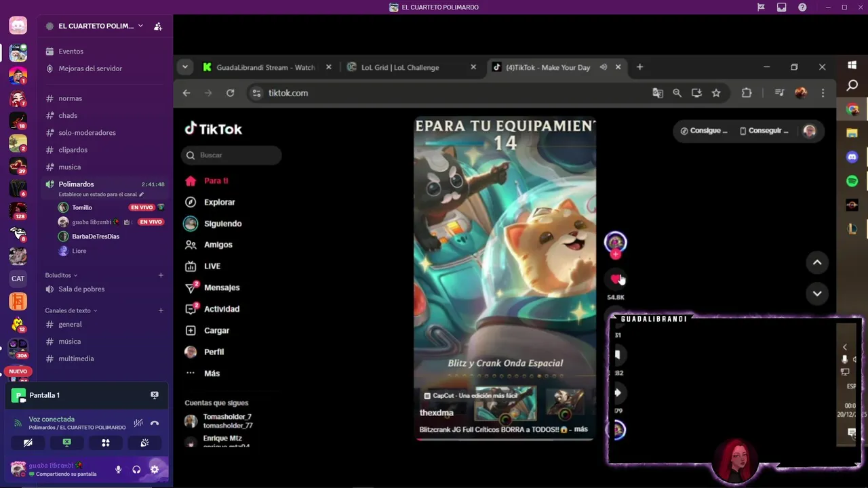Mute the TikTok tab audio
This screenshot has height=488, width=868.
(603, 67)
